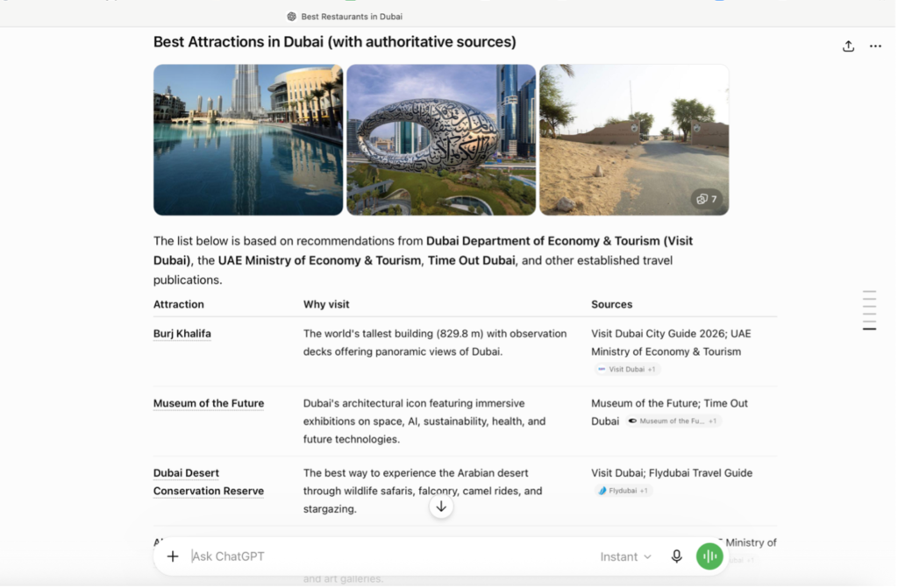898x588 pixels.
Task: Click the microphone dictation icon
Action: coord(678,557)
